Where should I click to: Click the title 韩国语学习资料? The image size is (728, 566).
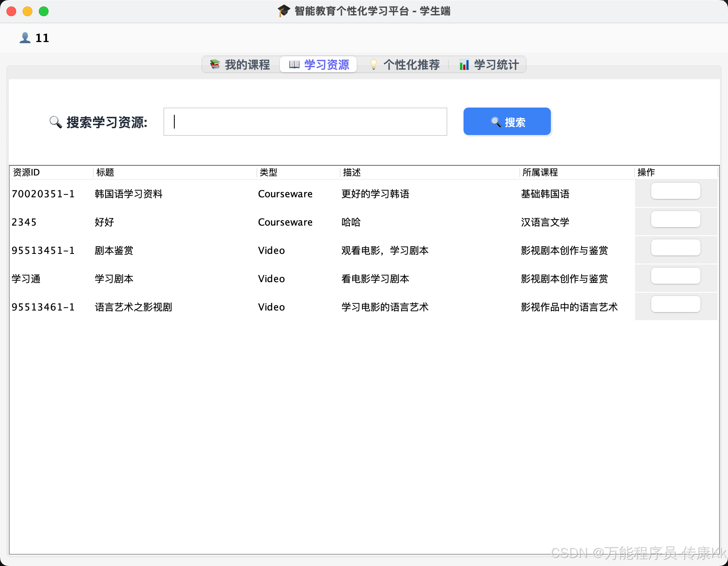point(129,194)
